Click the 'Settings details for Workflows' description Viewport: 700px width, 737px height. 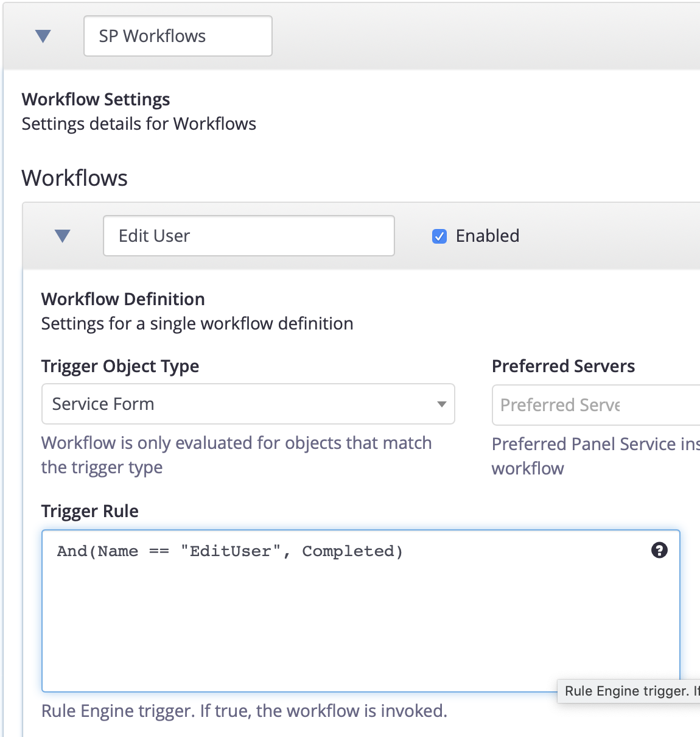(x=139, y=124)
